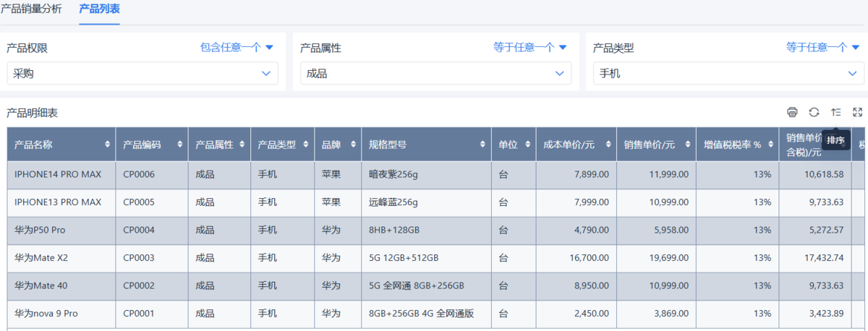The image size is (868, 331).
Task: Click tax-excluded price 3,423.89
Action: point(826,314)
